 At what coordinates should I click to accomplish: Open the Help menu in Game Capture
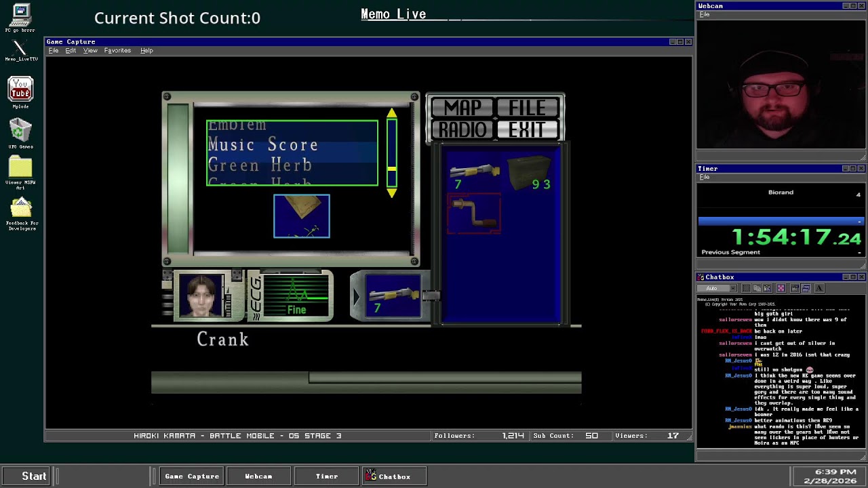(146, 51)
